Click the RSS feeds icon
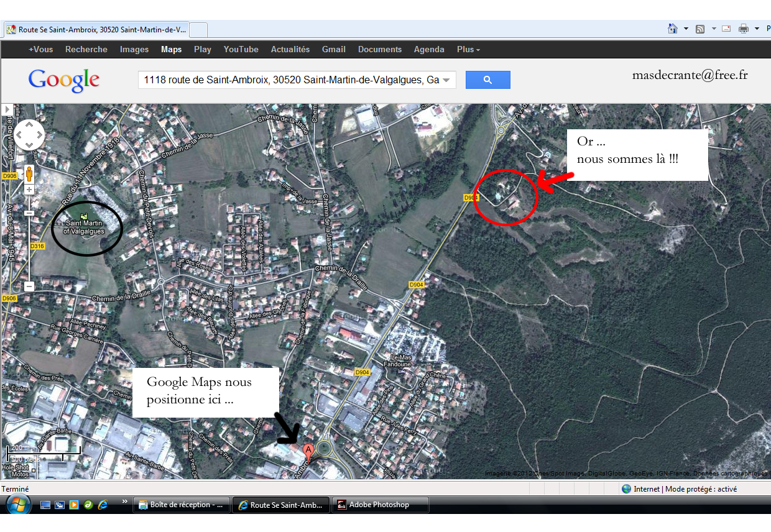Image resolution: width=771 pixels, height=532 pixels. coord(700,29)
